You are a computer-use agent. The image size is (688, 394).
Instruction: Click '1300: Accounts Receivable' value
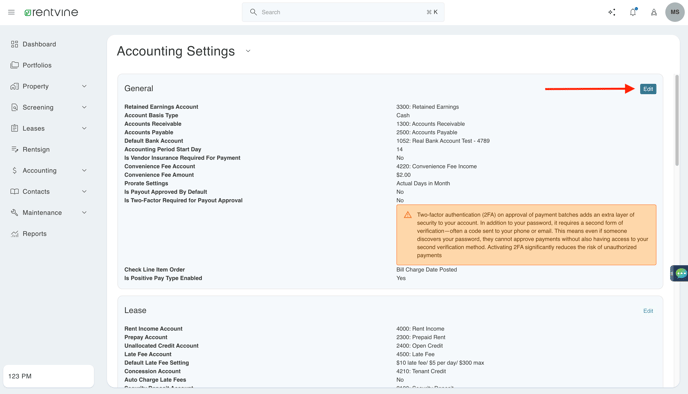pyautogui.click(x=430, y=124)
